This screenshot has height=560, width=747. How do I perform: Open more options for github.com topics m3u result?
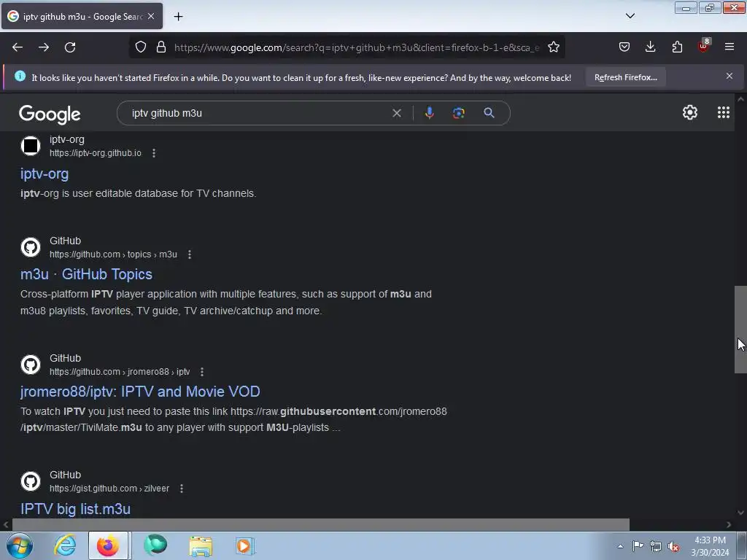[x=190, y=254]
